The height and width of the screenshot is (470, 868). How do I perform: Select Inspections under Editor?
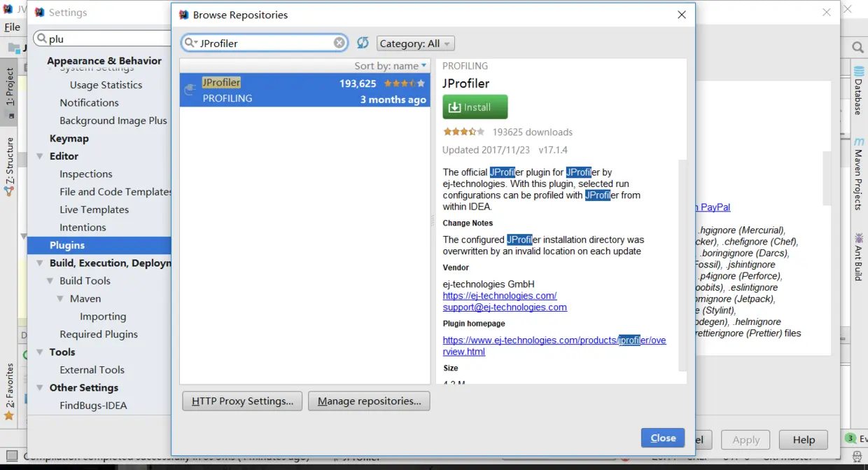(86, 174)
